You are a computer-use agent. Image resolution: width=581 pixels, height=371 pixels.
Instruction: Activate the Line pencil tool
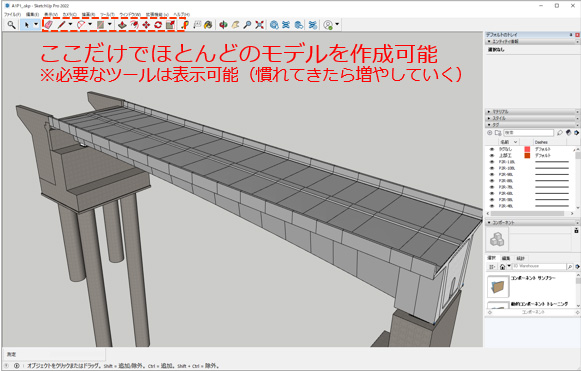(x=62, y=24)
